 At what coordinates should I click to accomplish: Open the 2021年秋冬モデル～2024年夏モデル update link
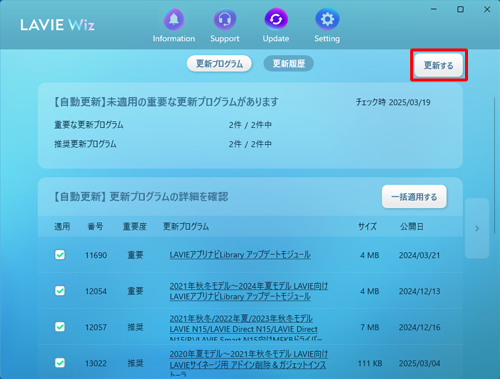pos(249,291)
